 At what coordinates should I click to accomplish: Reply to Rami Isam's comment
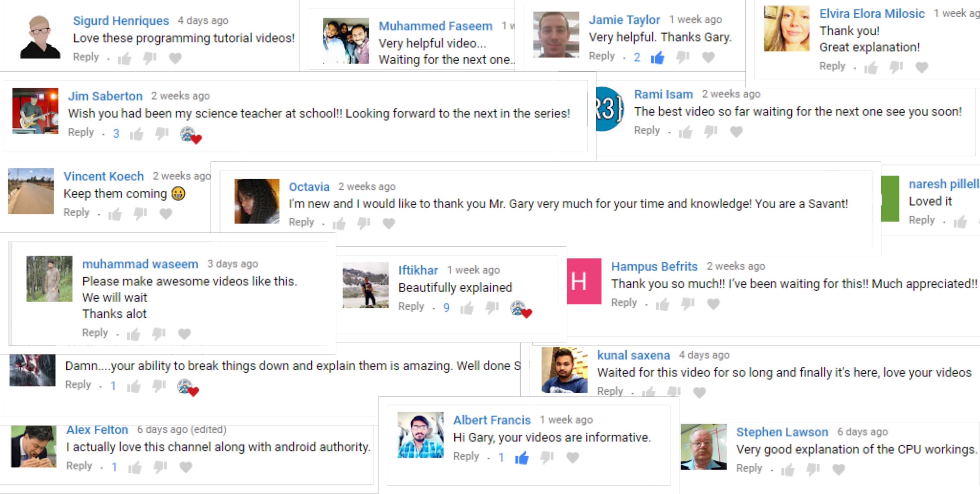pyautogui.click(x=647, y=131)
